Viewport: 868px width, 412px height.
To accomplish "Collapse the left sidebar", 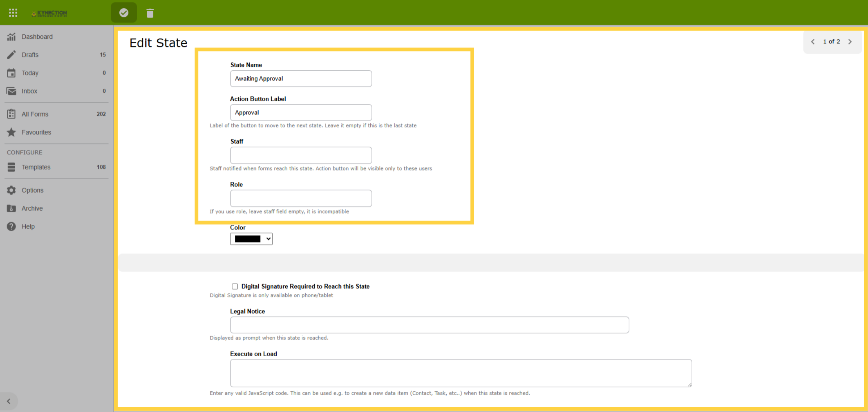I will 9,401.
